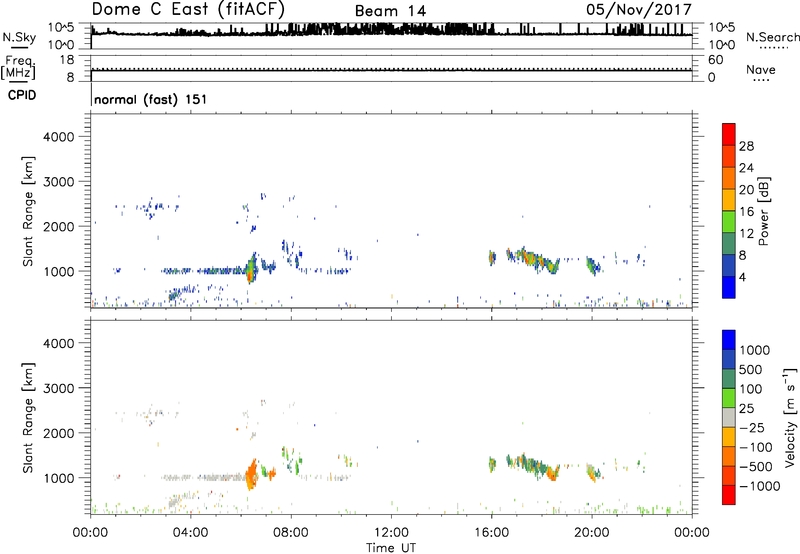
Task: Click the 16:00 time tick label
Action: click(x=491, y=533)
